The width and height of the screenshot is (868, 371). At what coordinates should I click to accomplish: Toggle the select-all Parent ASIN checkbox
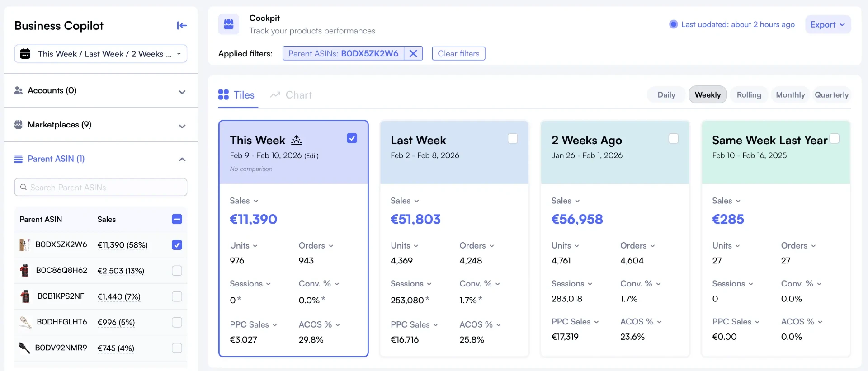(177, 219)
